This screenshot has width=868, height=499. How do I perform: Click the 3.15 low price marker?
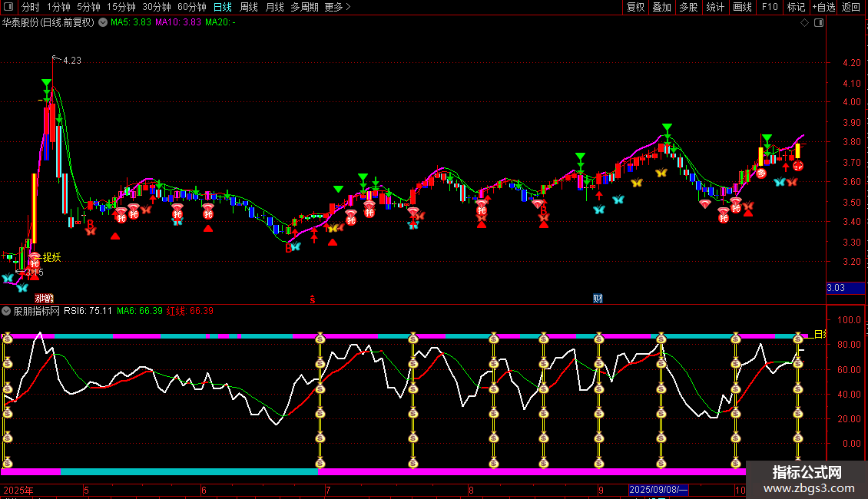point(35,273)
